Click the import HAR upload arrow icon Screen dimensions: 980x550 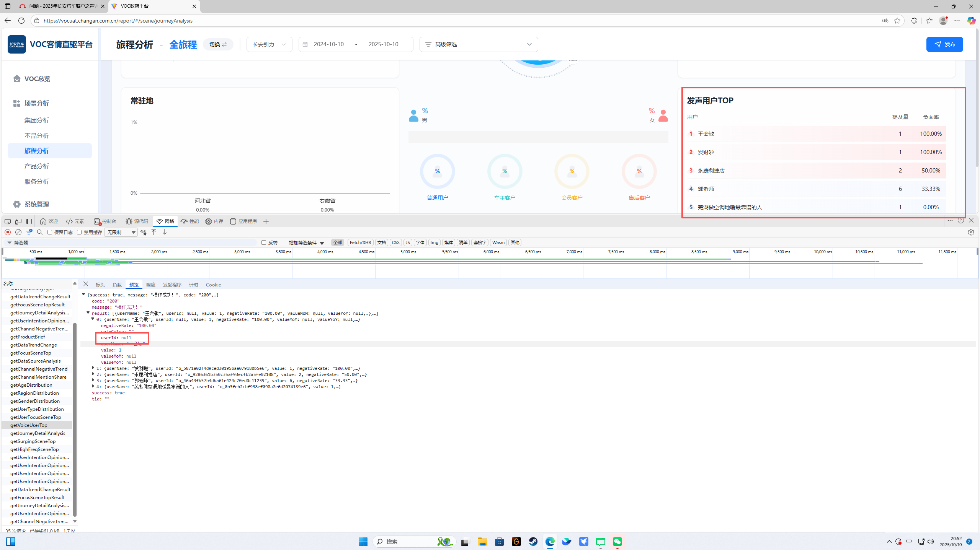154,232
